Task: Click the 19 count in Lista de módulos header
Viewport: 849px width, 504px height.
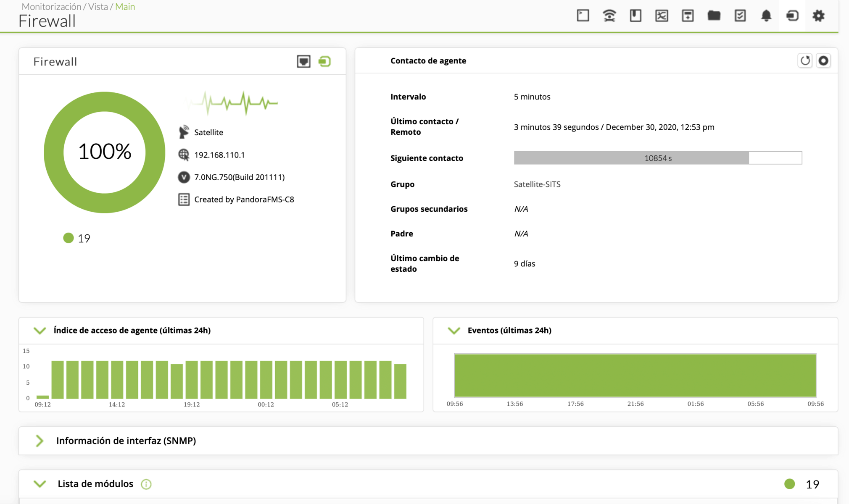Action: pos(812,484)
